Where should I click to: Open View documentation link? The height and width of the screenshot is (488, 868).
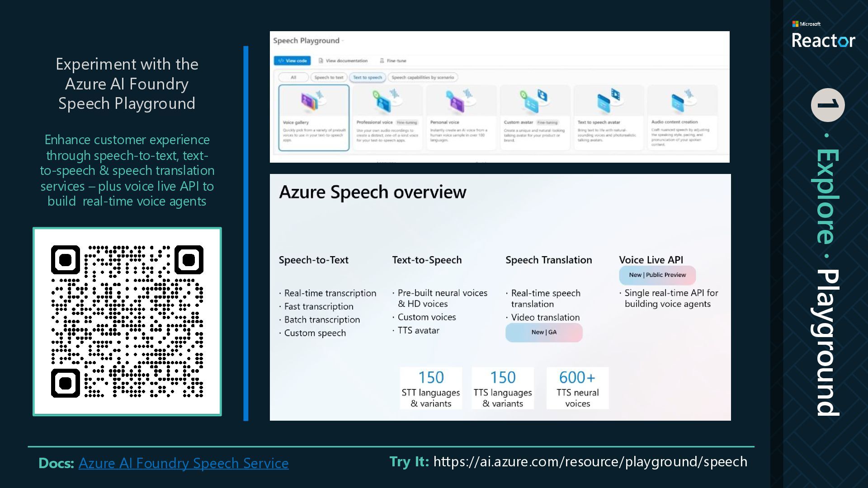tap(343, 61)
